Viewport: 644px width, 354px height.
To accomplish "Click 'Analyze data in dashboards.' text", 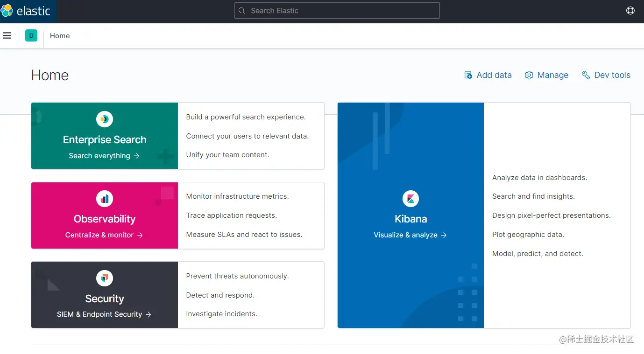I will [x=540, y=178].
